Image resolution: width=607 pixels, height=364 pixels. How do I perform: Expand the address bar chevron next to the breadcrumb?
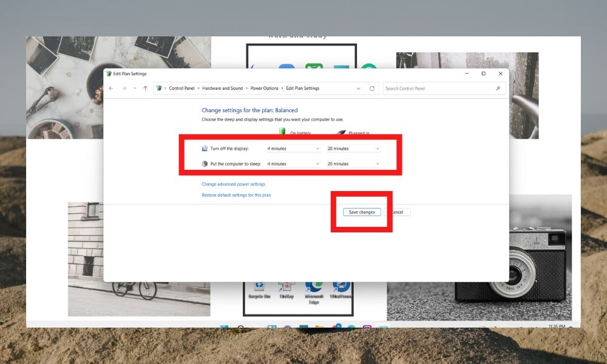point(359,89)
